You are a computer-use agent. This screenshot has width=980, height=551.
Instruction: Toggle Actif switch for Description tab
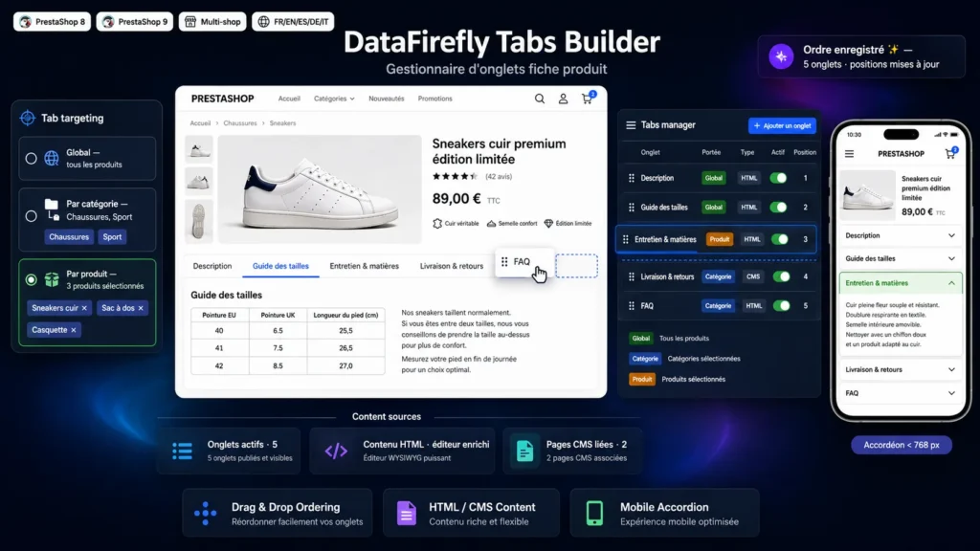point(778,178)
